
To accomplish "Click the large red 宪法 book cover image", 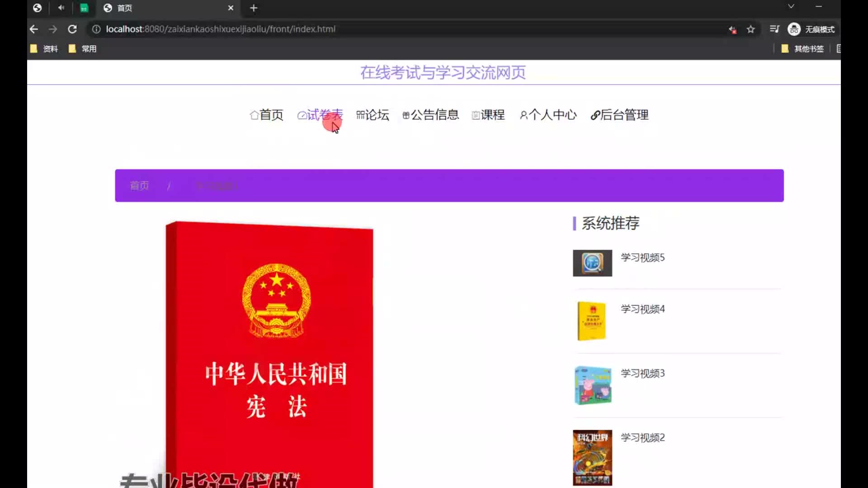I will click(270, 355).
